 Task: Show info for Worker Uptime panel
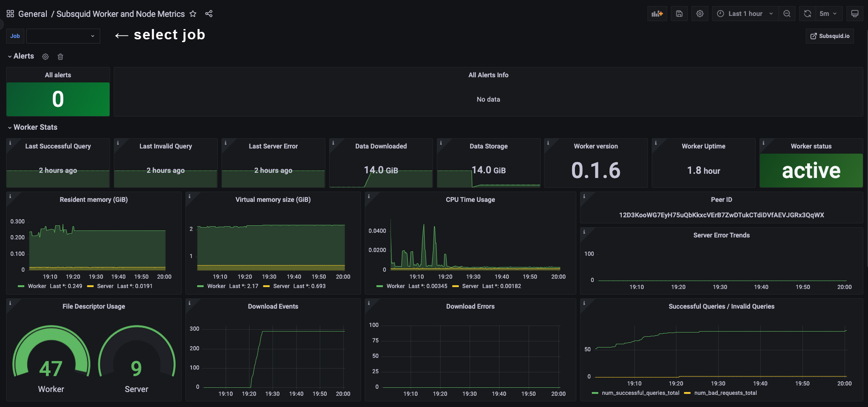point(656,143)
